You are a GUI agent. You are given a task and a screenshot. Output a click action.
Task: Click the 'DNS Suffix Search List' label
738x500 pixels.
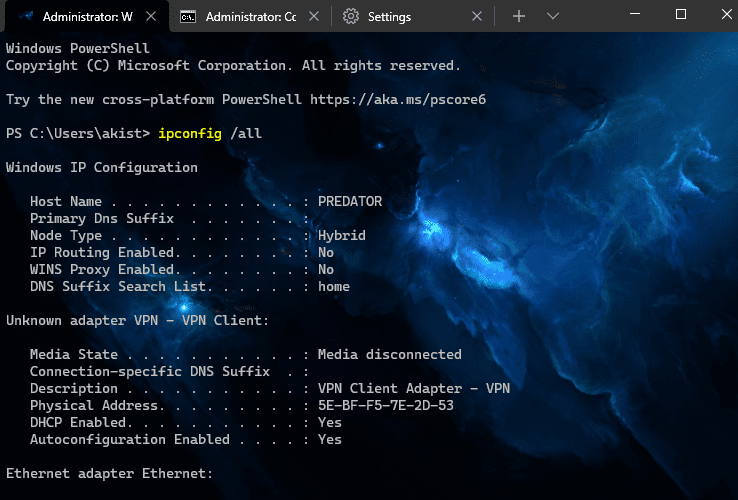[x=118, y=286]
